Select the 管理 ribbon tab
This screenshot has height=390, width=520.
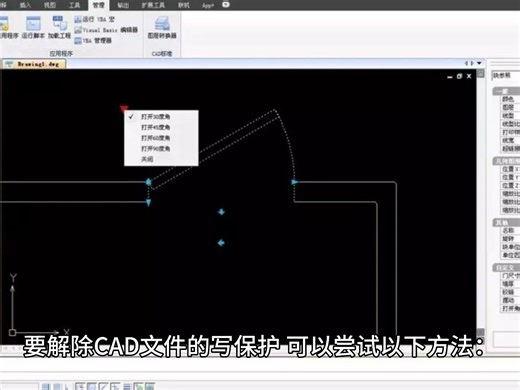[98, 5]
